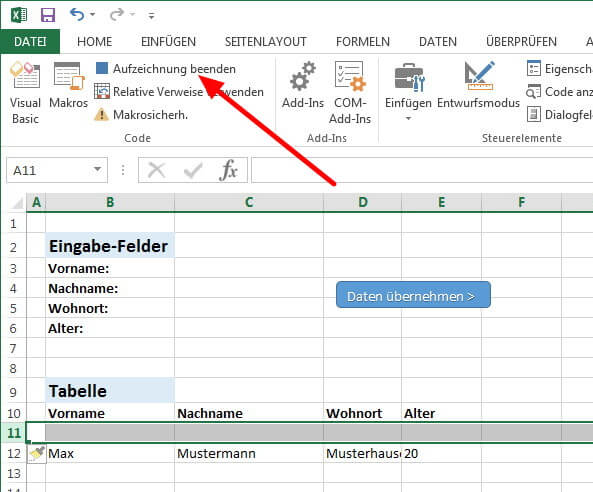Switch to the FORMELN tab

click(x=363, y=42)
